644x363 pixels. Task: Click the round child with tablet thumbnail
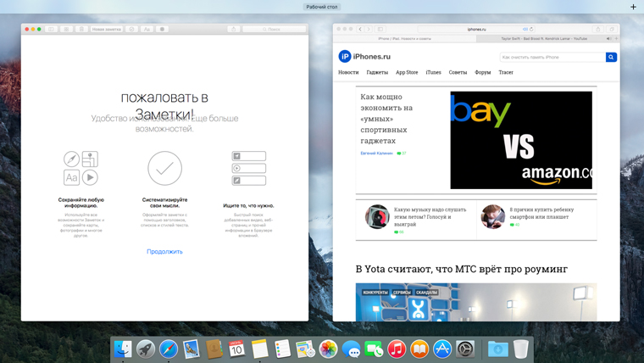493,216
